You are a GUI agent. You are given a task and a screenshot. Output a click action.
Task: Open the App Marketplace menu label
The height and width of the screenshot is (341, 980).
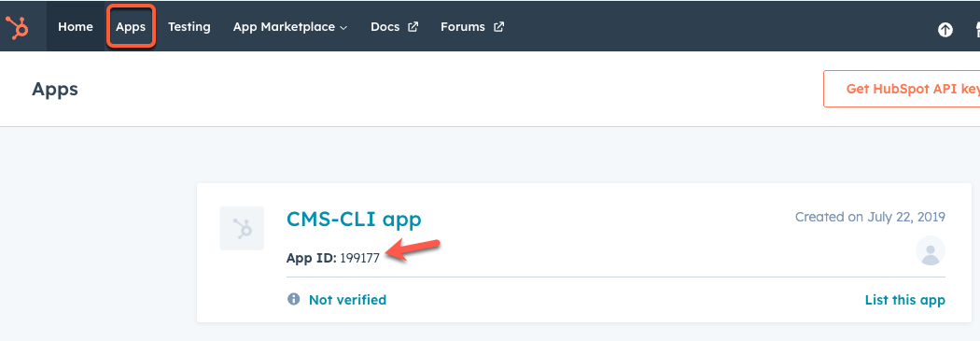pyautogui.click(x=284, y=27)
